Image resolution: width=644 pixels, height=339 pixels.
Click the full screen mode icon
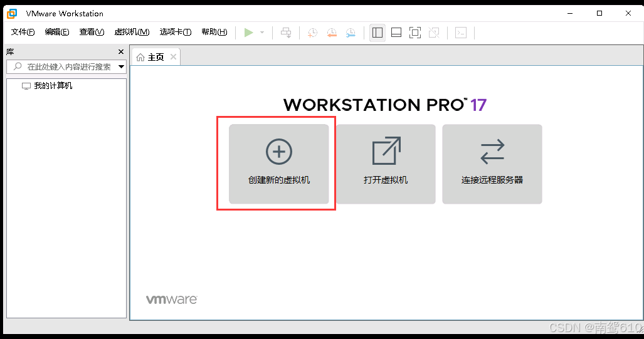click(415, 33)
